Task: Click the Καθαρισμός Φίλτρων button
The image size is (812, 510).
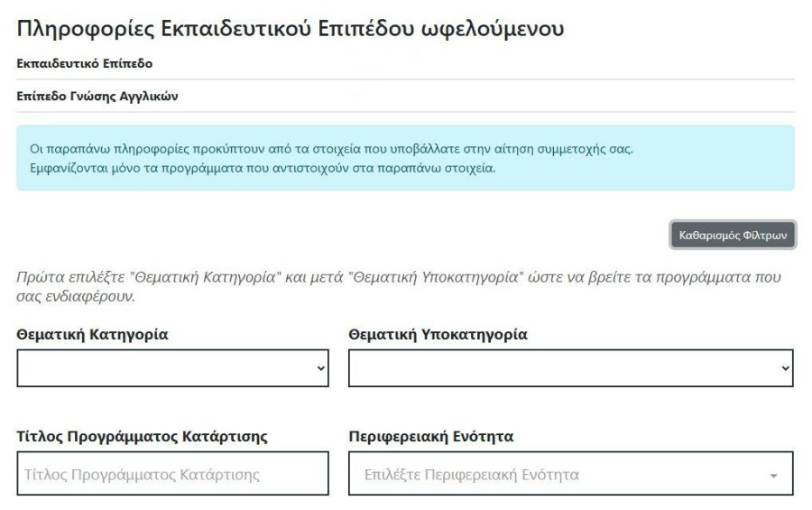Action: pyautogui.click(x=732, y=236)
